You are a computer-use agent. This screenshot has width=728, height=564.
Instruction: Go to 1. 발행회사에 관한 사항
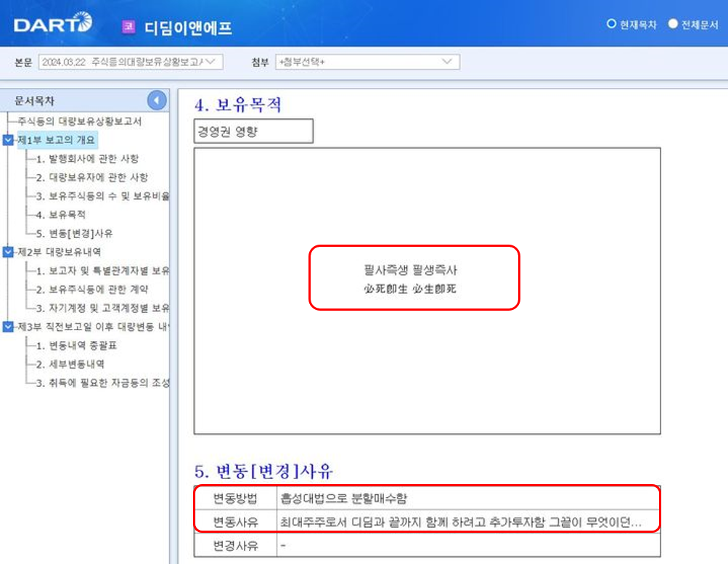[87, 159]
